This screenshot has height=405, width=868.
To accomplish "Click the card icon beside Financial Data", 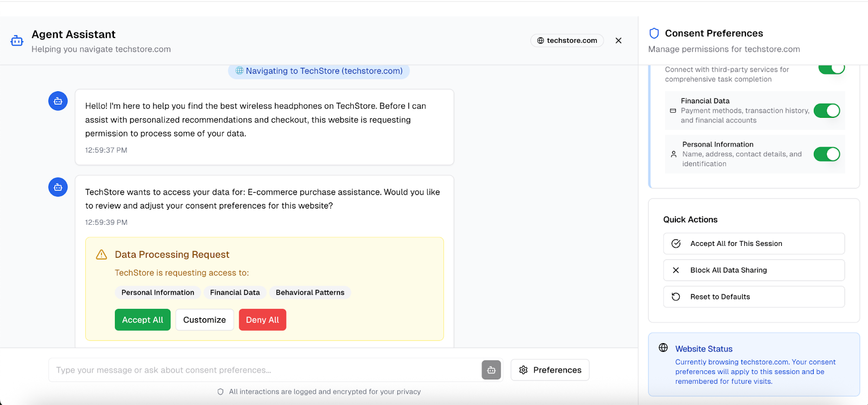I will 673,111.
